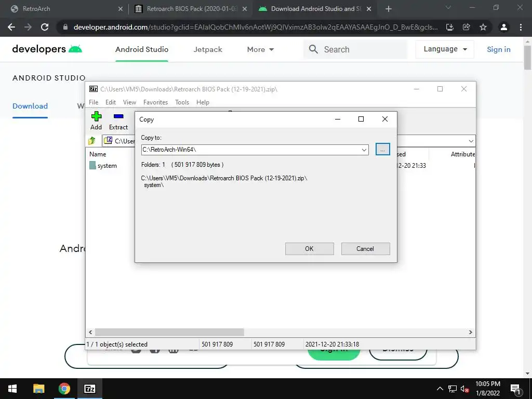Viewport: 532px width, 399px height.
Task: Go up one folder level in 7-Zip
Action: tap(92, 140)
